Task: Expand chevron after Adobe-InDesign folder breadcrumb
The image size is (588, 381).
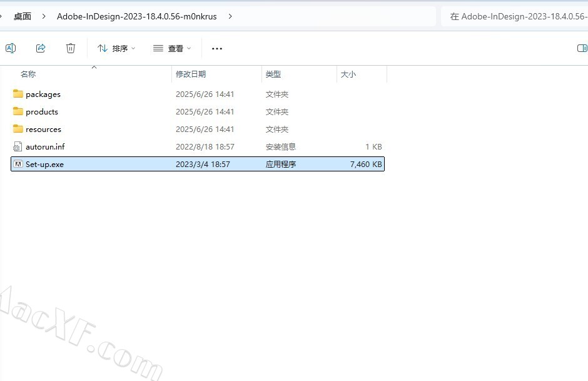Action: (x=230, y=16)
